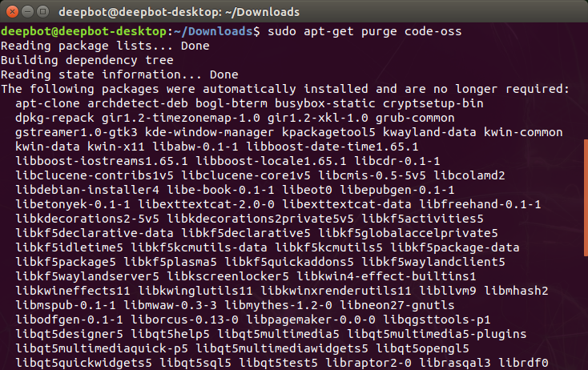Click the package name libqgsttools-p1
Image resolution: width=588 pixels, height=370 pixels.
tap(437, 320)
